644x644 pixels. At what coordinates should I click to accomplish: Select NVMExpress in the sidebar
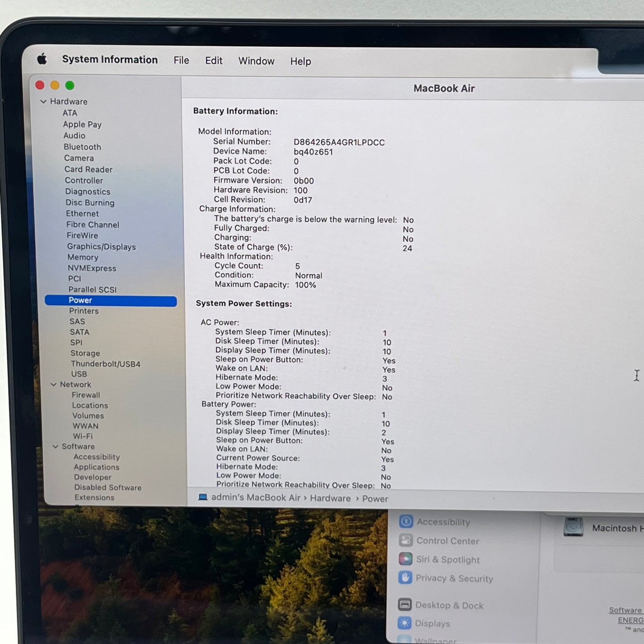tap(92, 268)
